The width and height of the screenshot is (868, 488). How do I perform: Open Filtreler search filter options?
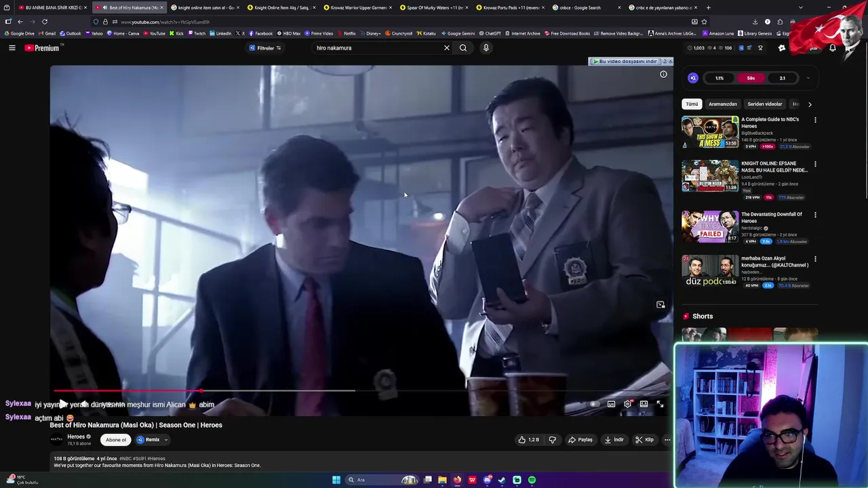coord(265,48)
